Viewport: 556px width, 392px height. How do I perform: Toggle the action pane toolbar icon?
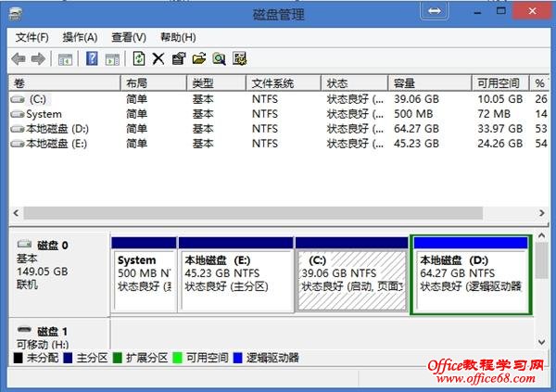point(112,59)
